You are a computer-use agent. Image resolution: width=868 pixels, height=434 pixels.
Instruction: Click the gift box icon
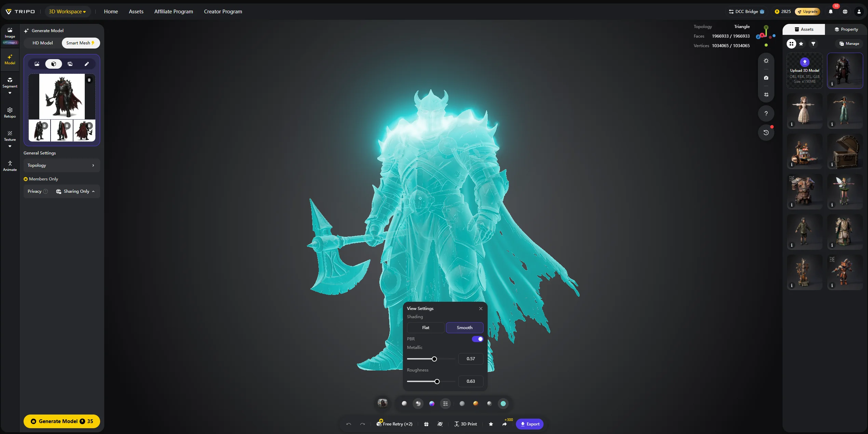(426, 424)
